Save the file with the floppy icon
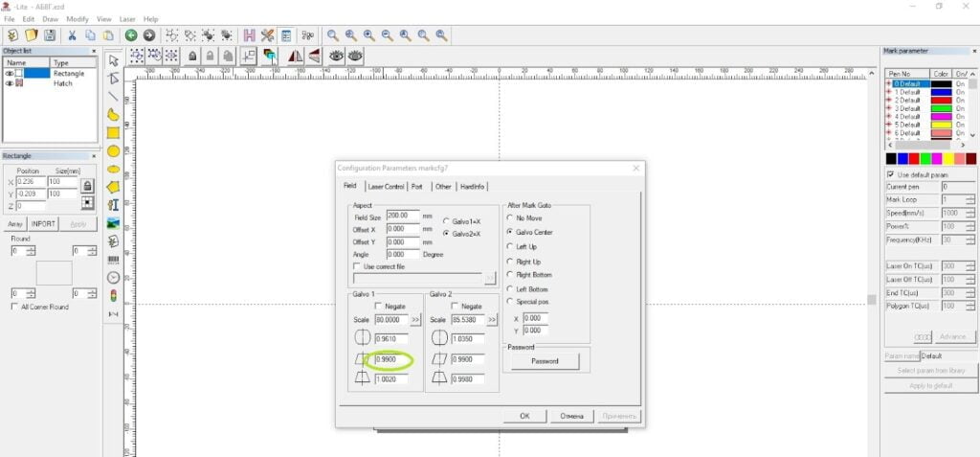Viewport: 980px width, 457px height. coord(50,35)
